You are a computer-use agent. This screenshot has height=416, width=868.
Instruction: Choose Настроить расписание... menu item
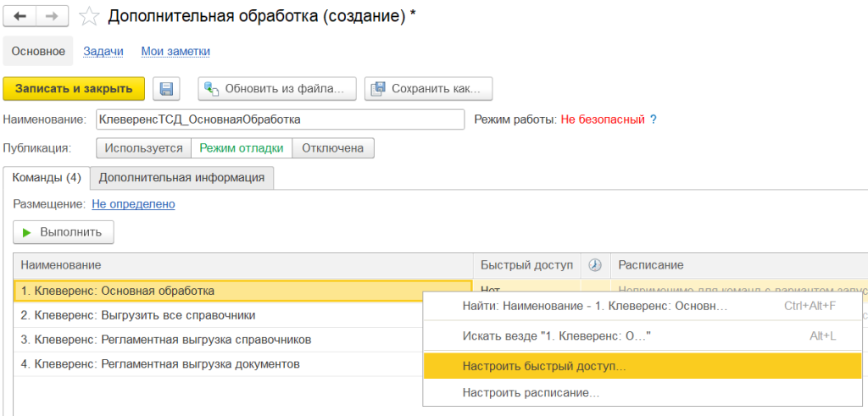coord(643,393)
